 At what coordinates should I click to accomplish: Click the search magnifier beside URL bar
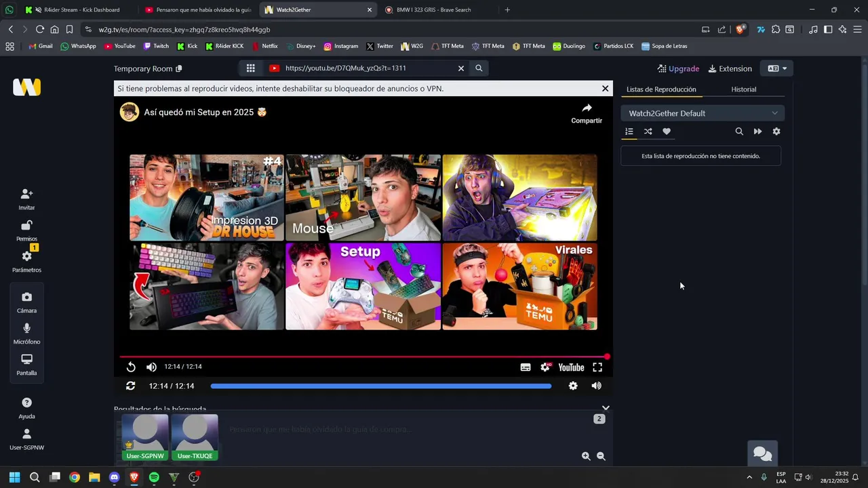pyautogui.click(x=479, y=68)
